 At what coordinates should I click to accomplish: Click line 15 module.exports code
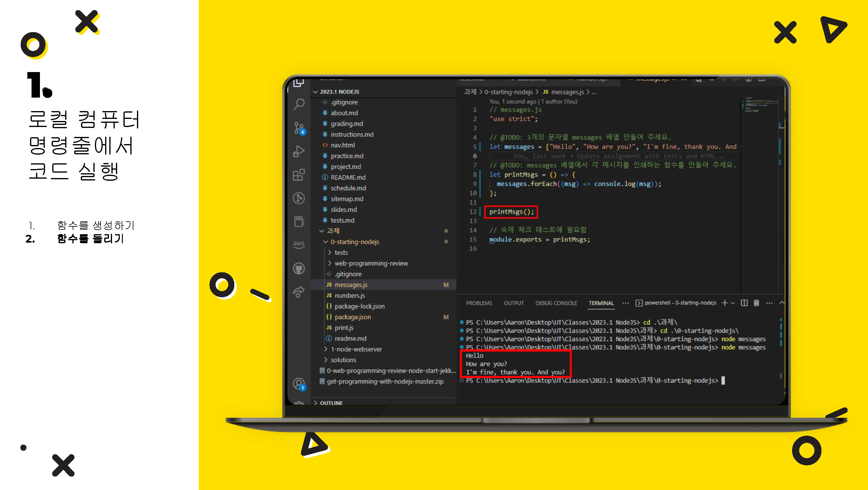pyautogui.click(x=539, y=239)
